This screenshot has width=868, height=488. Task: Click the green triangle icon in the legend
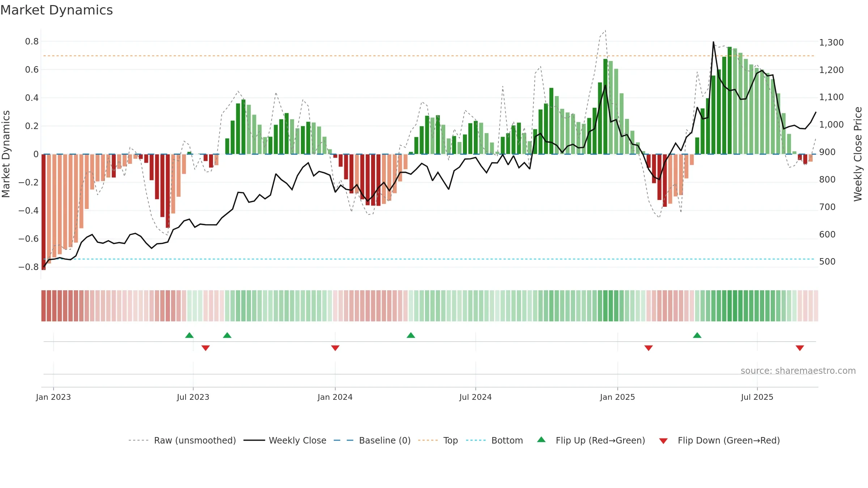click(541, 440)
